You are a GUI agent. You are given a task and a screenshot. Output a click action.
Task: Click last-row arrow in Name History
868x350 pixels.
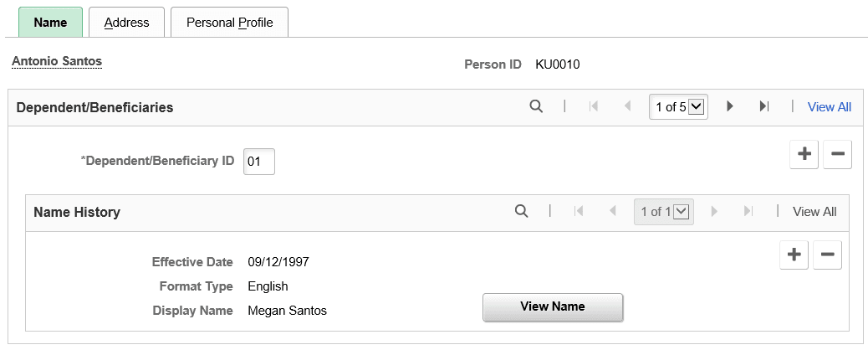tap(748, 211)
